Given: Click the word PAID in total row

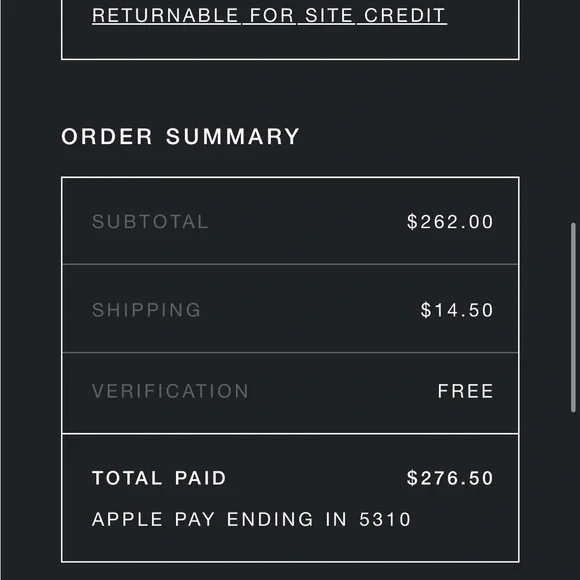Looking at the screenshot, I should [200, 478].
